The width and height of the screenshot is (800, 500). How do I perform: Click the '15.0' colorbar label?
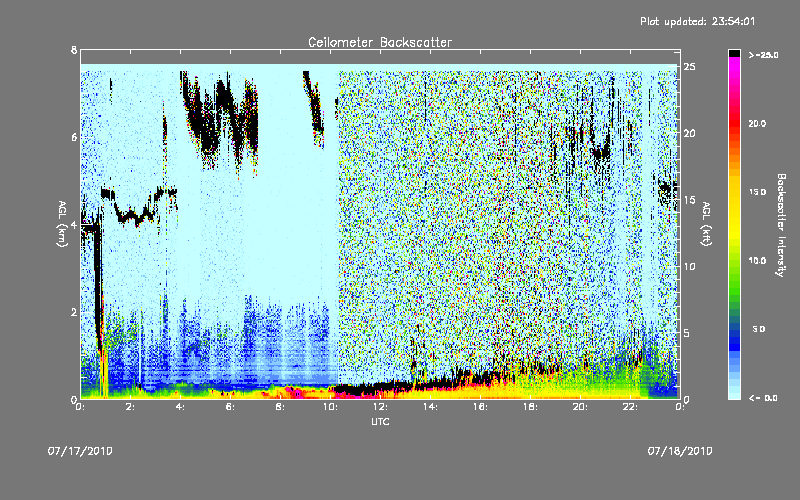758,192
